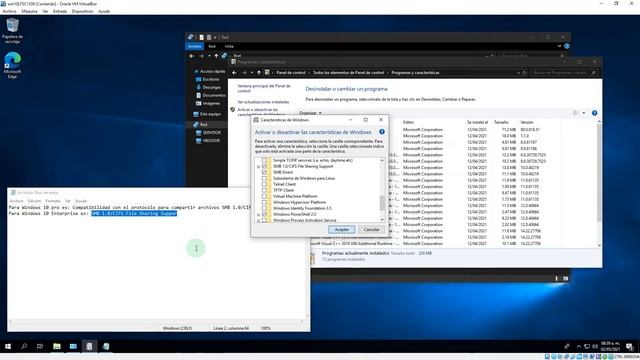Open view options dropdown in Programs toolbar

click(x=584, y=113)
